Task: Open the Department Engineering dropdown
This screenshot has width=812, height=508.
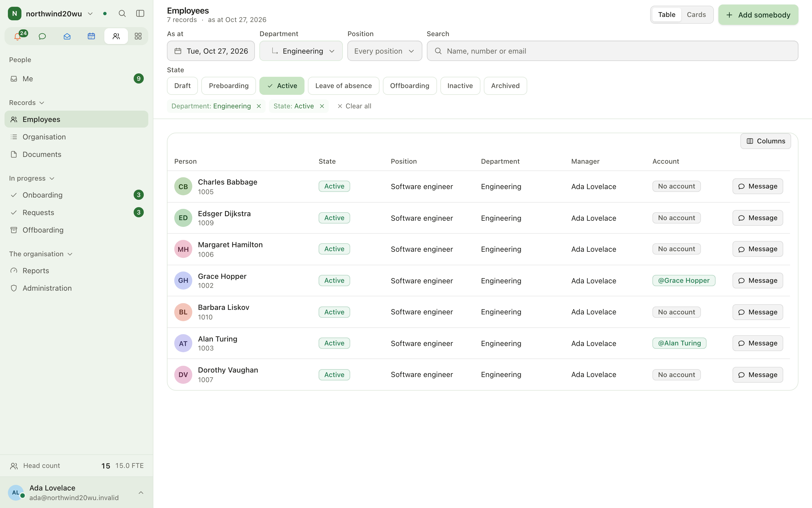Action: [301, 51]
